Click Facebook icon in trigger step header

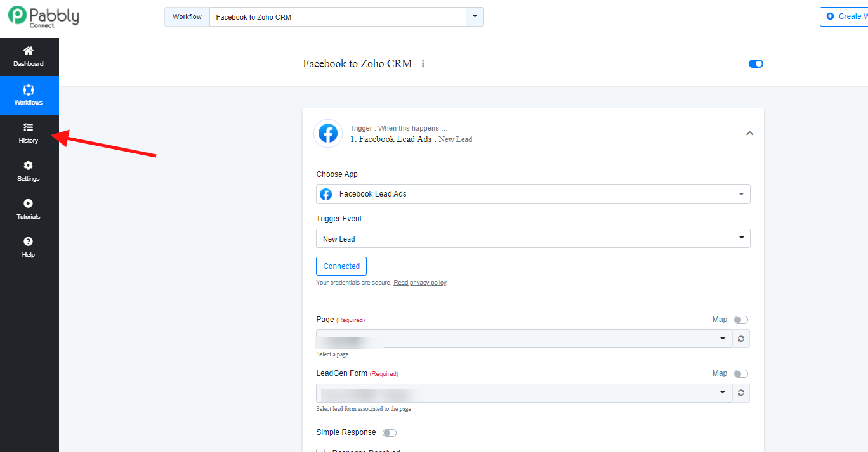(x=328, y=134)
